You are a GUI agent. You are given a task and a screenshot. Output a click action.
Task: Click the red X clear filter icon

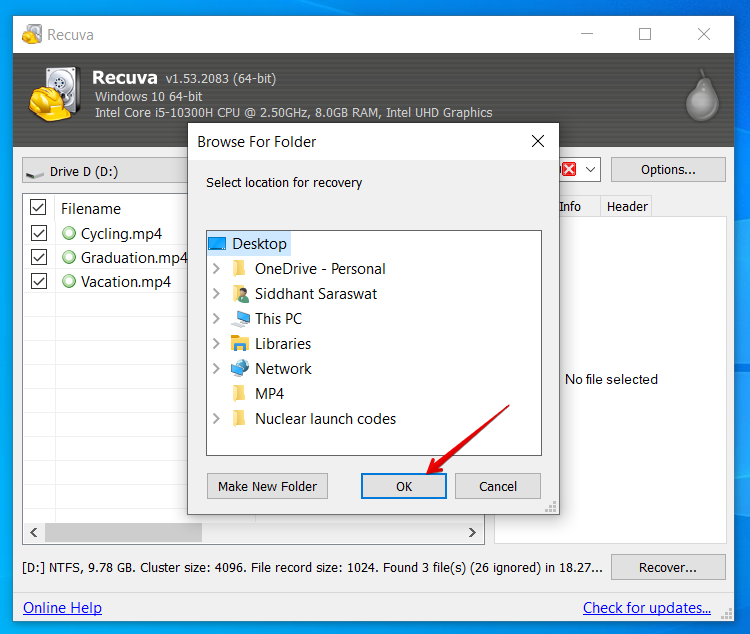click(569, 169)
